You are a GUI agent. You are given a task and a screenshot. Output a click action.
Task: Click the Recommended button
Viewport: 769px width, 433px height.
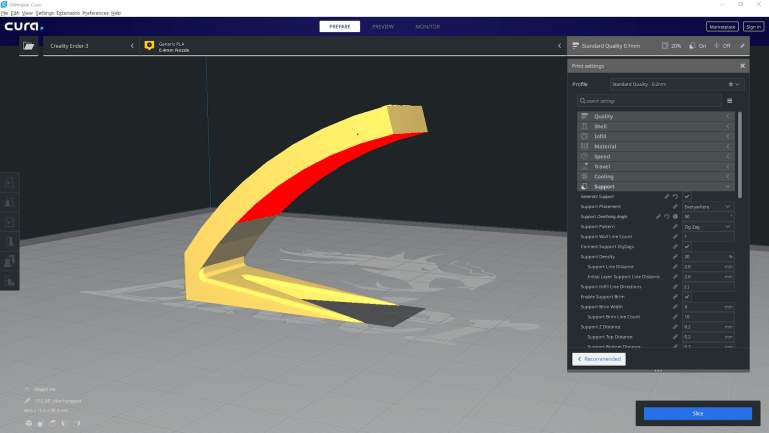599,358
